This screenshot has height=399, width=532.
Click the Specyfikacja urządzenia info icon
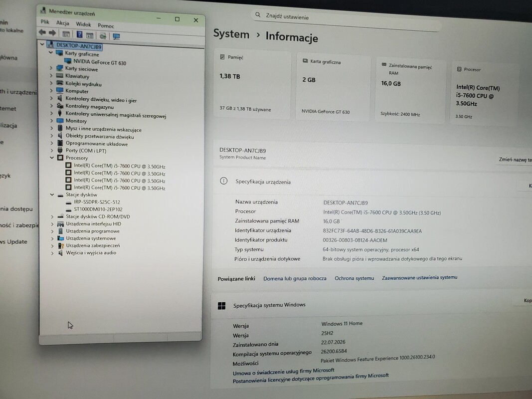pos(223,181)
